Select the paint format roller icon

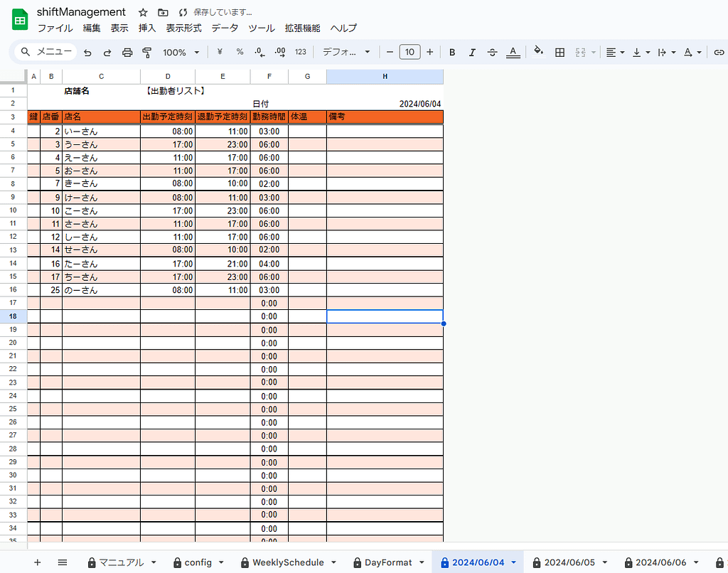click(147, 53)
